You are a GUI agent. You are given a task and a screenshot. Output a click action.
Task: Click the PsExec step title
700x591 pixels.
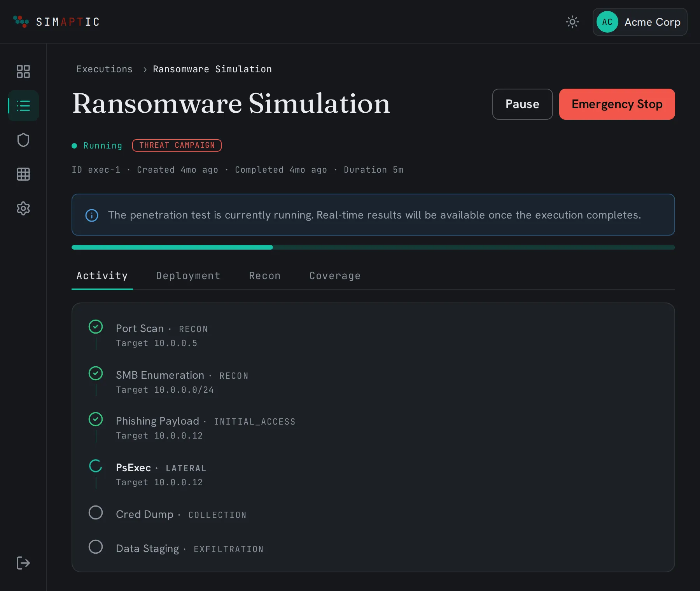click(x=133, y=468)
